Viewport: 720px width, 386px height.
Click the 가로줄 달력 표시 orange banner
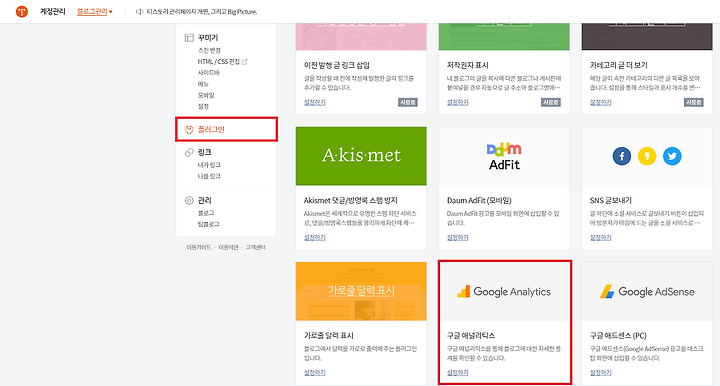[x=361, y=291]
